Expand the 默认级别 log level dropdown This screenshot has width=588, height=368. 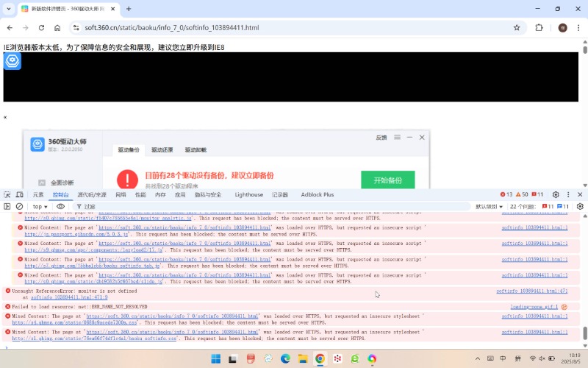pyautogui.click(x=490, y=207)
